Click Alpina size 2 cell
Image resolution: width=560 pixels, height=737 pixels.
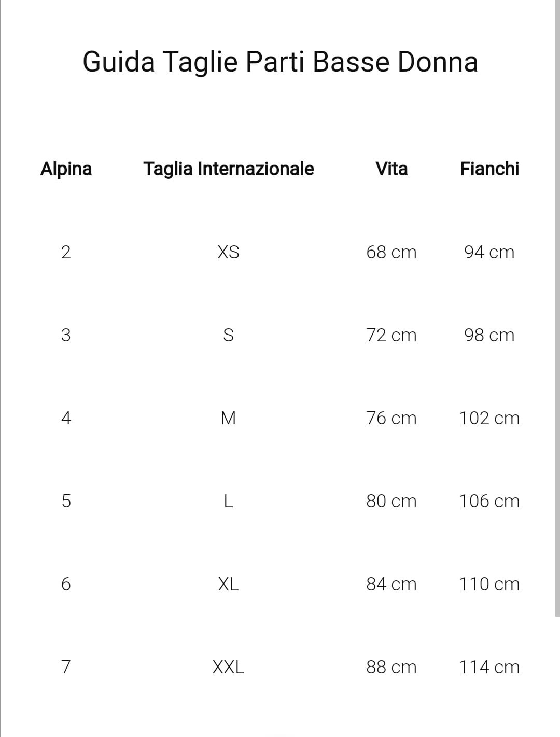pyautogui.click(x=66, y=252)
